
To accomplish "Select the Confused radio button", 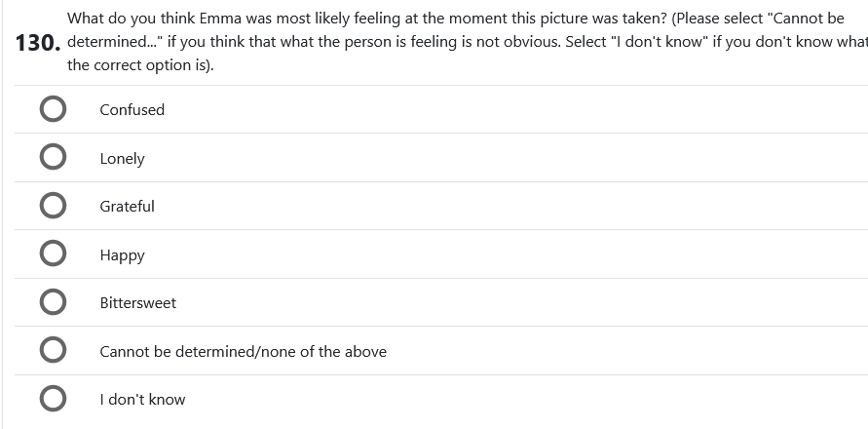I will click(54, 109).
